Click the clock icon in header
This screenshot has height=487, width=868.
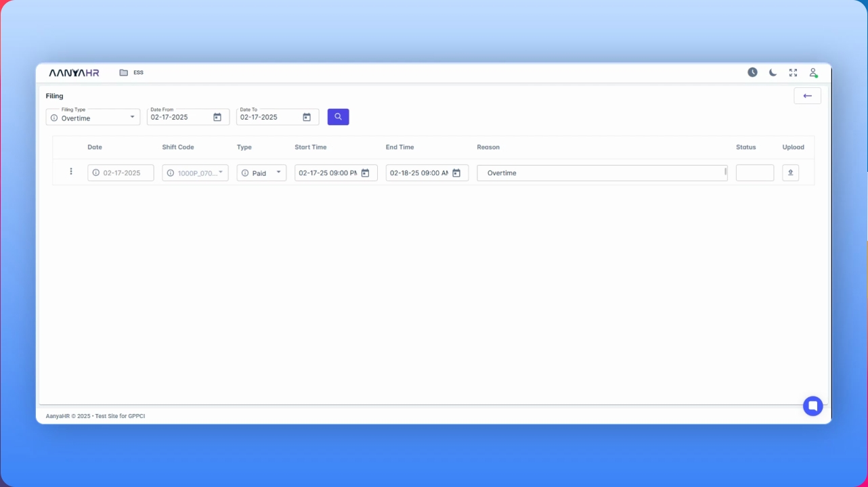(752, 72)
